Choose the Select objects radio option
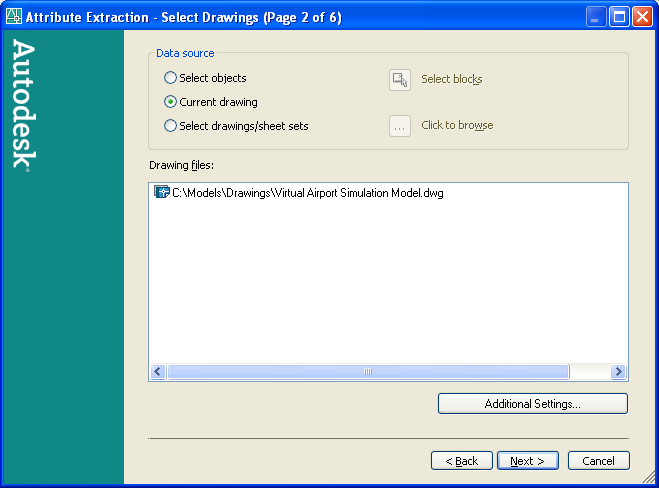The width and height of the screenshot is (659, 488). (206, 78)
